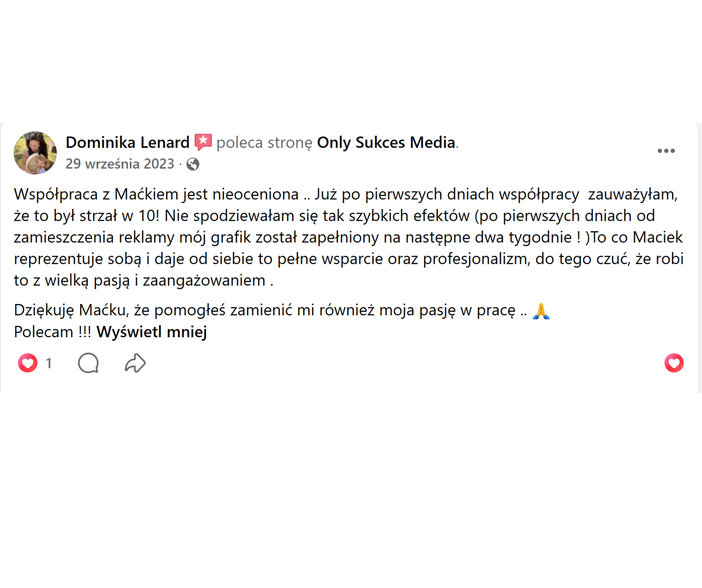Screen dimensions: 702x588
Task: Open Dominika Lenard's profile picture
Action: tap(35, 153)
